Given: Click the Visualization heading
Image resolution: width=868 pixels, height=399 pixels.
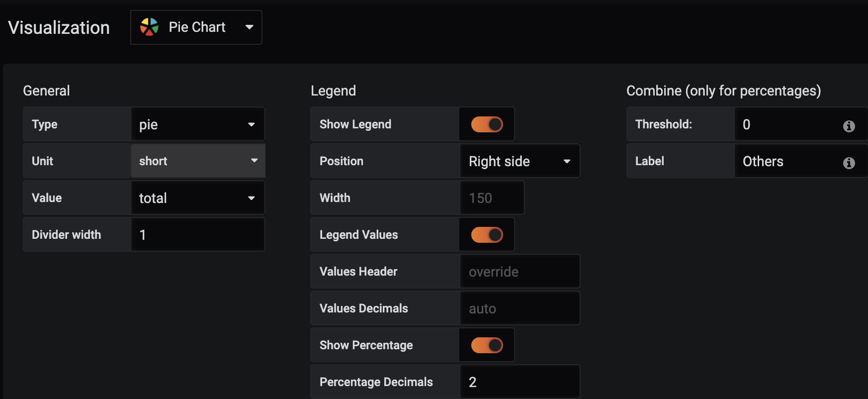Looking at the screenshot, I should tap(59, 28).
